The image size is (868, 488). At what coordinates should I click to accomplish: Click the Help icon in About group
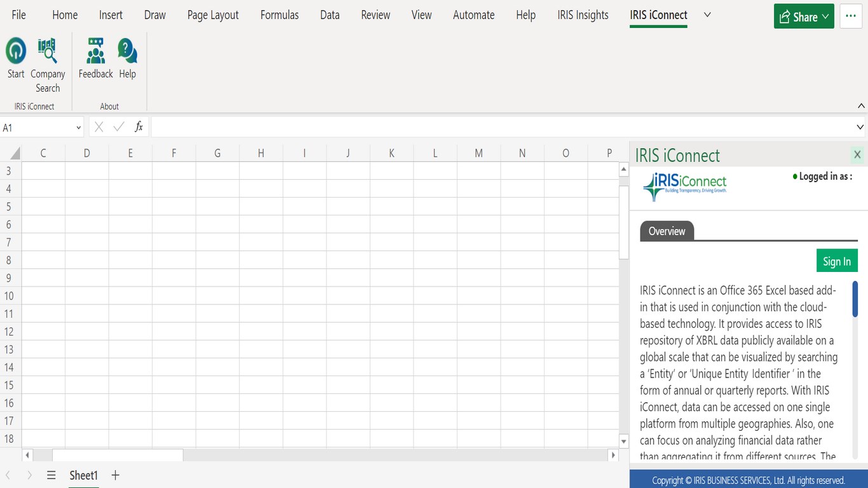tap(127, 58)
